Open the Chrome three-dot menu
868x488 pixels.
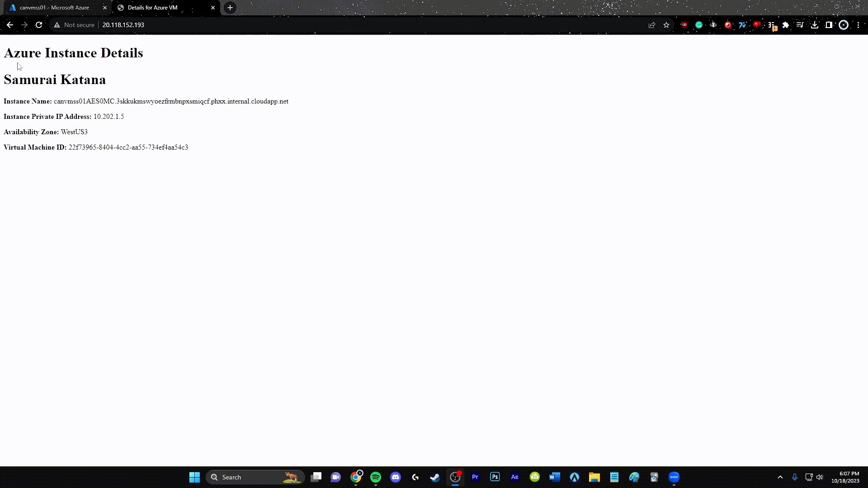click(858, 25)
